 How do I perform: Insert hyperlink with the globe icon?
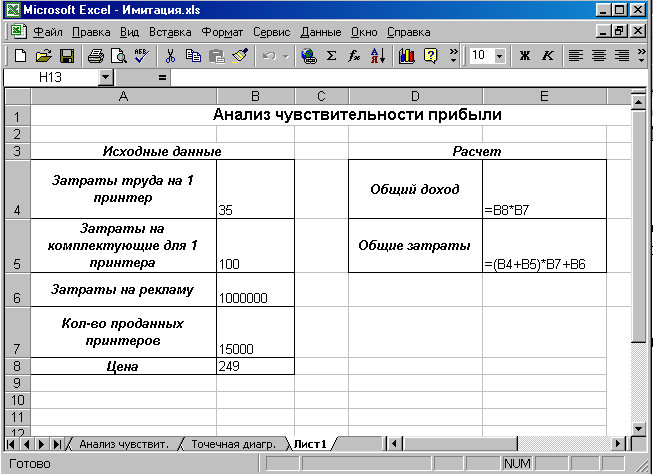point(309,55)
